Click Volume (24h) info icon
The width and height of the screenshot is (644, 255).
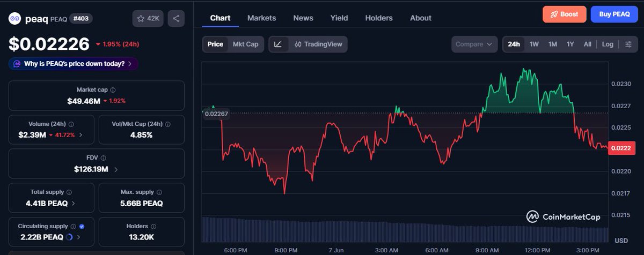click(x=70, y=124)
